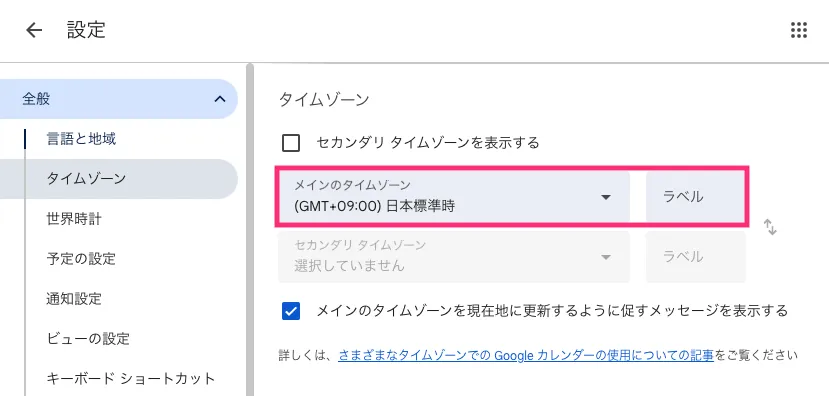Image resolution: width=829 pixels, height=396 pixels.
Task: Open キーボード ショートカット settings
Action: (131, 379)
